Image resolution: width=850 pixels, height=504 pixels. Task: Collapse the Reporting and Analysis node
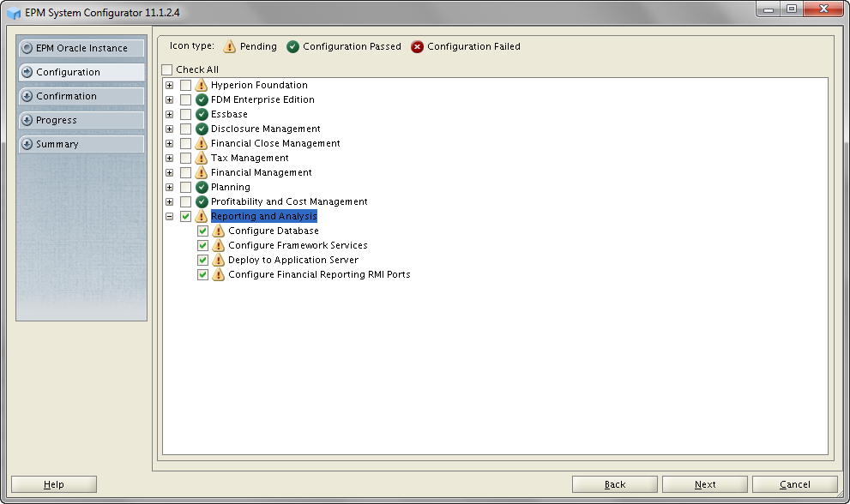[170, 216]
